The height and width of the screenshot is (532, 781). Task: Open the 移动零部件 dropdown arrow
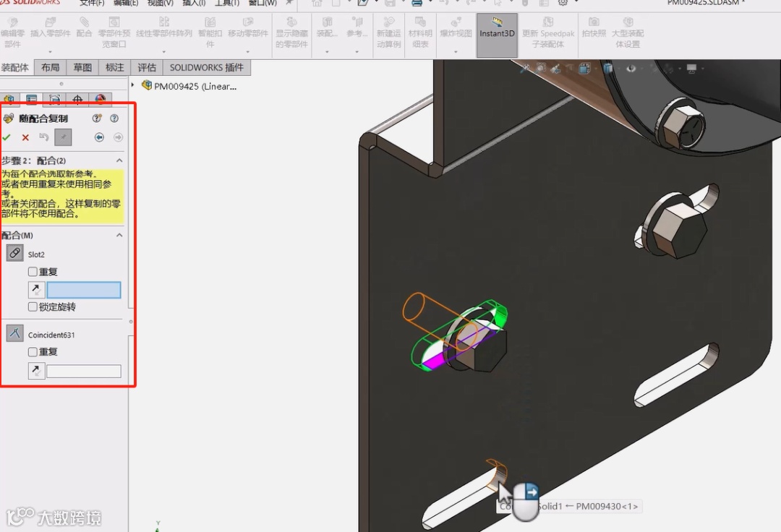tap(248, 52)
